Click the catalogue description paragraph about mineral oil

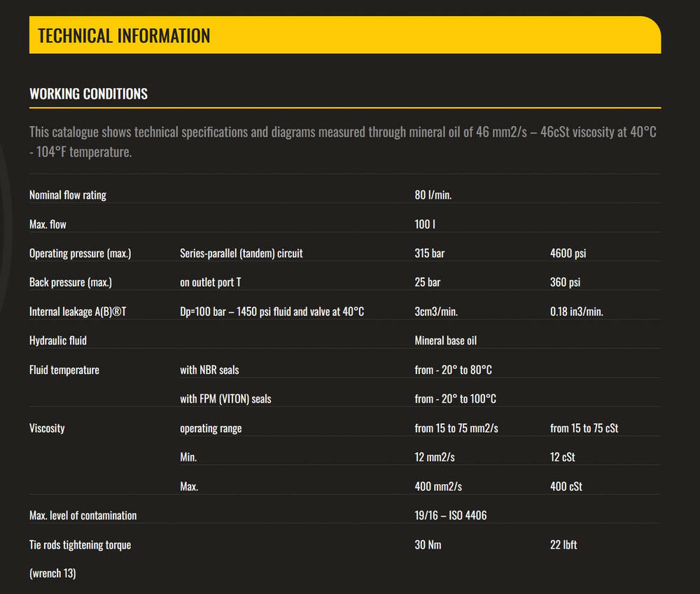[x=343, y=141]
